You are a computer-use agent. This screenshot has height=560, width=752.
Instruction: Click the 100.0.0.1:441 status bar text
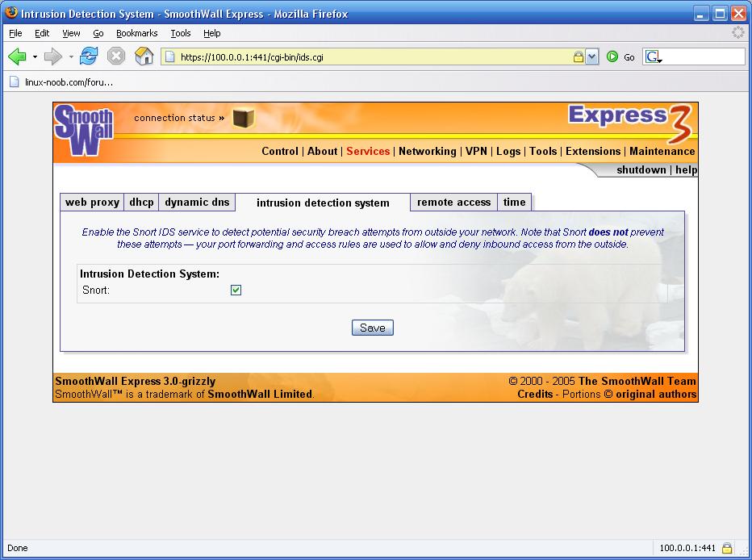click(x=687, y=548)
